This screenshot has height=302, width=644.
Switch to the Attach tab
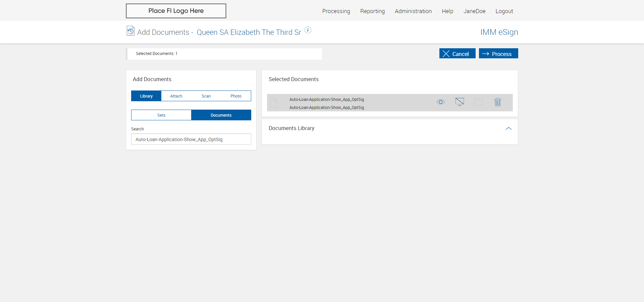tap(176, 96)
